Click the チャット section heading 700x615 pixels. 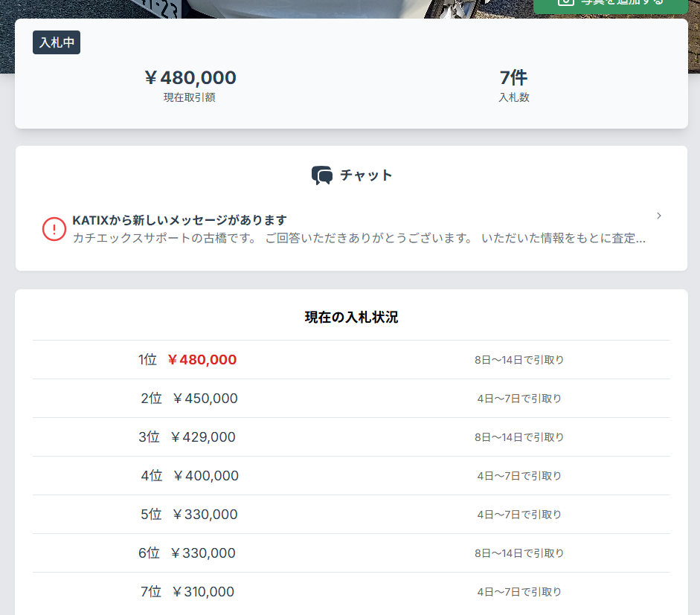click(365, 176)
